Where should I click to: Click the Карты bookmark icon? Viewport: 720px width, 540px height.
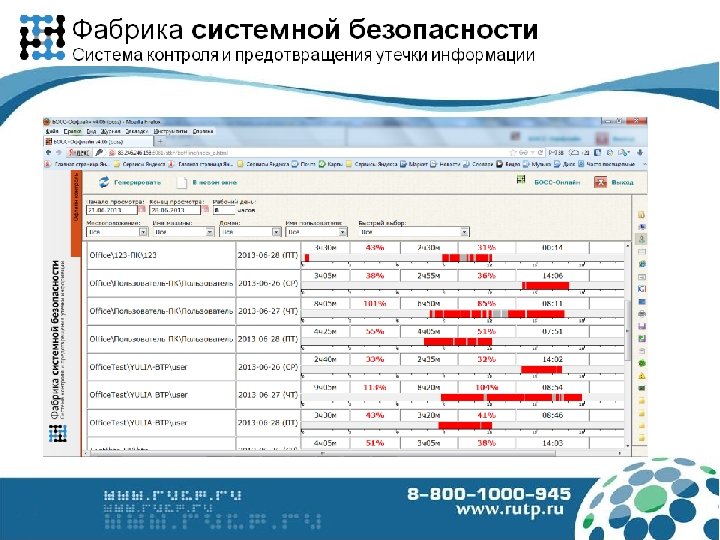click(322, 164)
